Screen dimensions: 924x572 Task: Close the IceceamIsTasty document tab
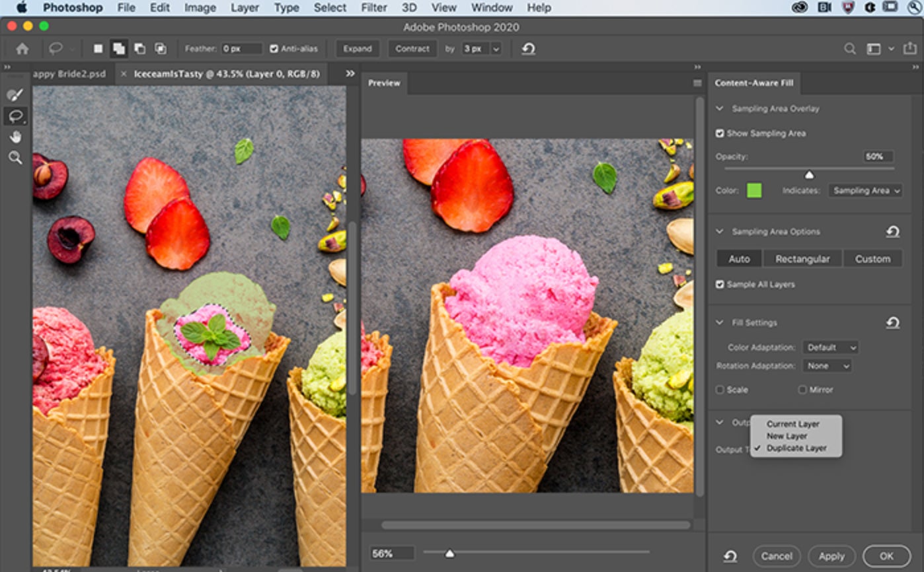coord(124,75)
